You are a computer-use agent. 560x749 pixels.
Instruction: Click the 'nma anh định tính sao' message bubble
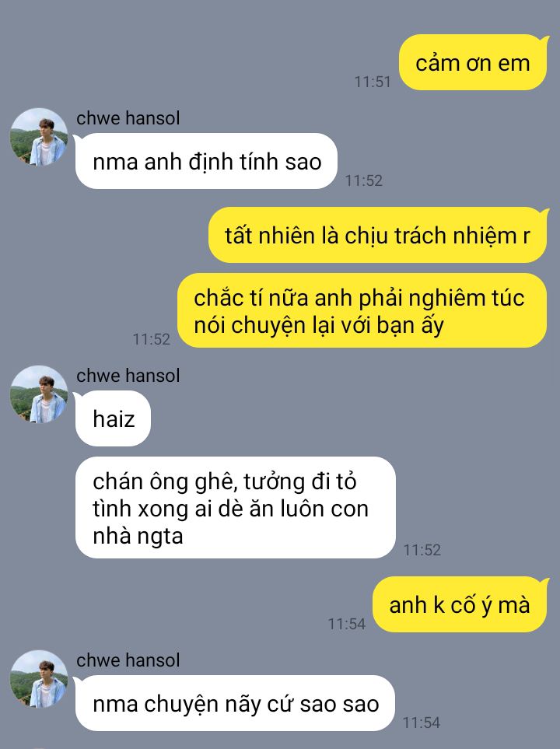pyautogui.click(x=206, y=161)
